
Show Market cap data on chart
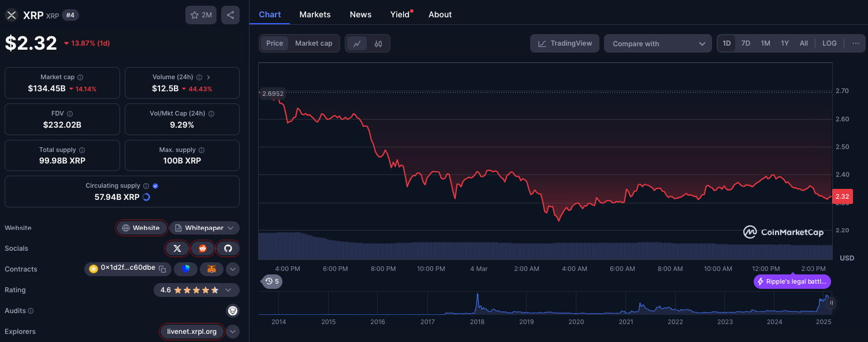pos(314,43)
